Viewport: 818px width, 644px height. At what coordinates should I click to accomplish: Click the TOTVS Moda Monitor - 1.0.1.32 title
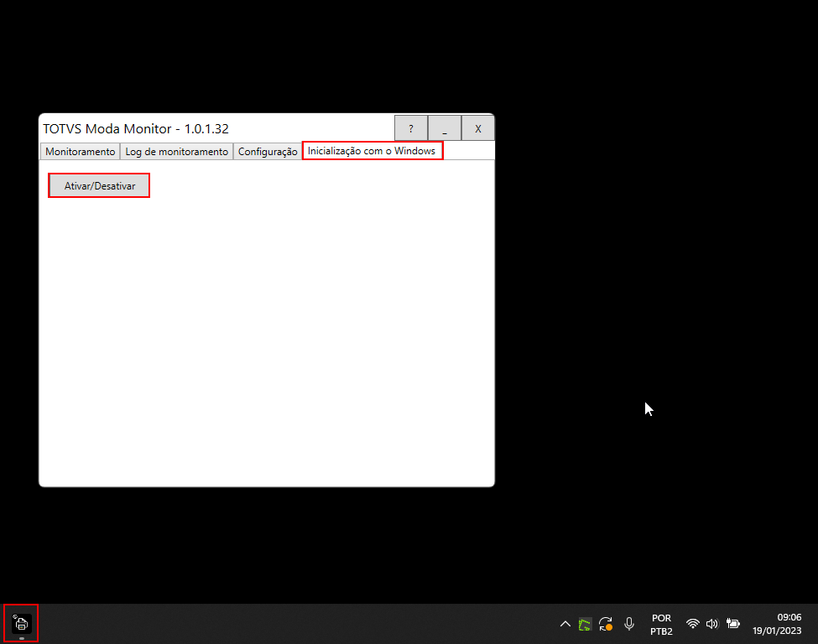click(x=136, y=129)
